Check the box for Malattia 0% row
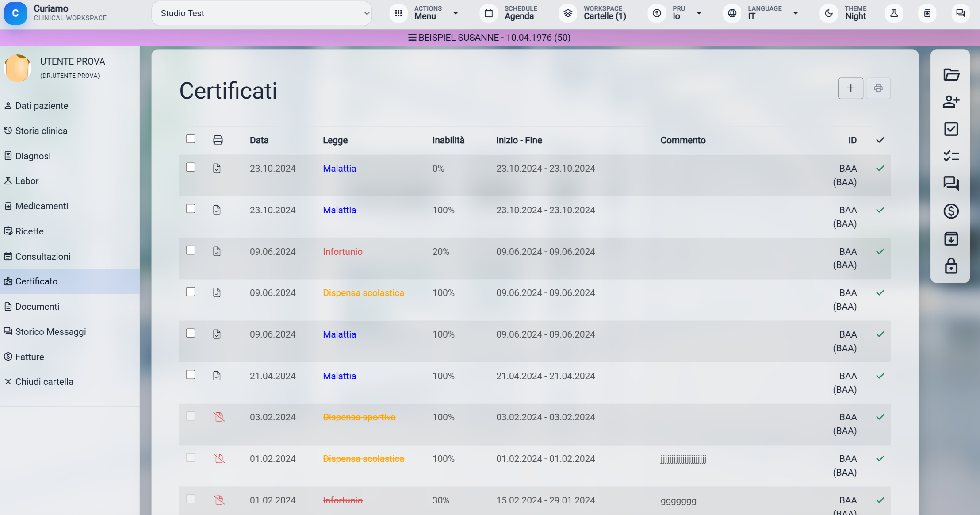The image size is (980, 515). click(191, 167)
